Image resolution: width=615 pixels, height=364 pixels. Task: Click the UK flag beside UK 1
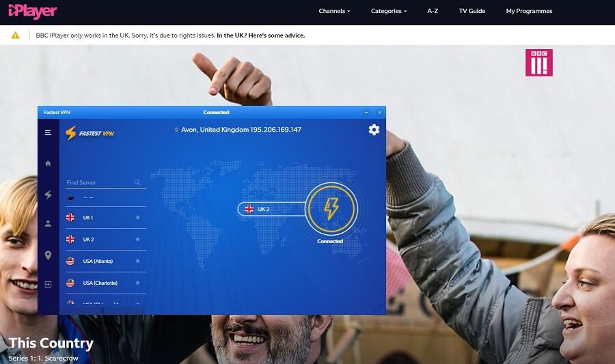pyautogui.click(x=70, y=217)
